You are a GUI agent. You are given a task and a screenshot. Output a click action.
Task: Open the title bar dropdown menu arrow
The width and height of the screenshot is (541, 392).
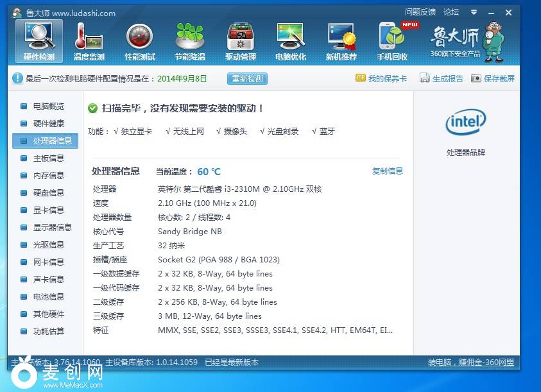[x=474, y=12]
